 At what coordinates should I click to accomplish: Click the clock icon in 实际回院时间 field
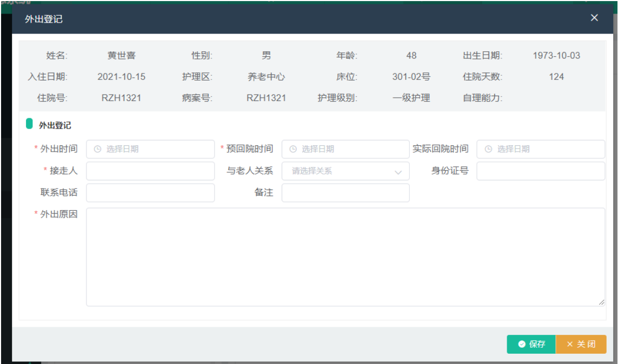coord(488,149)
